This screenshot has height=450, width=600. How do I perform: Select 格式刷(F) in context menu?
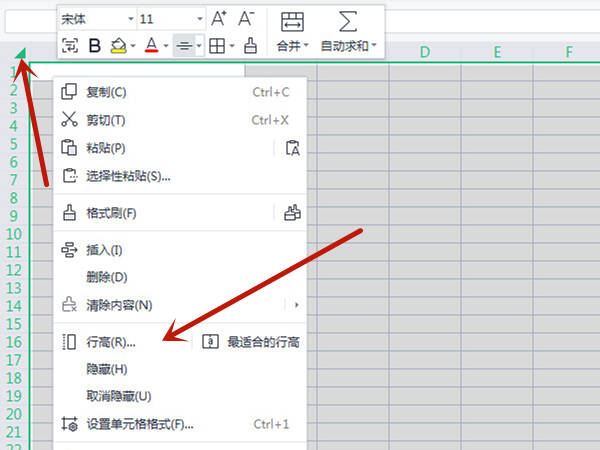click(x=164, y=213)
